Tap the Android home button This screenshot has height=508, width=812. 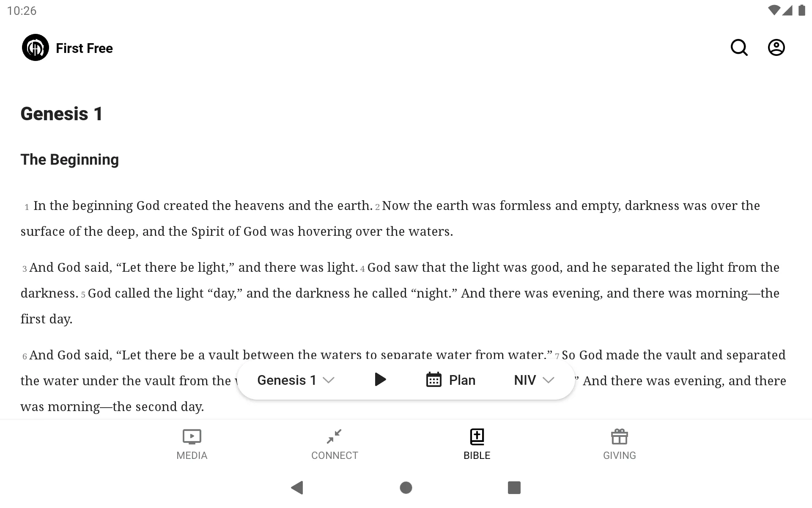point(406,487)
